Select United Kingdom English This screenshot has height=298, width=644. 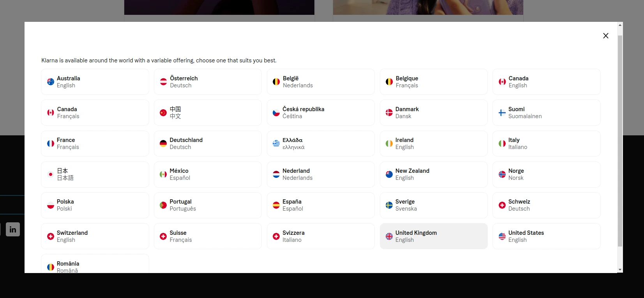pyautogui.click(x=434, y=236)
